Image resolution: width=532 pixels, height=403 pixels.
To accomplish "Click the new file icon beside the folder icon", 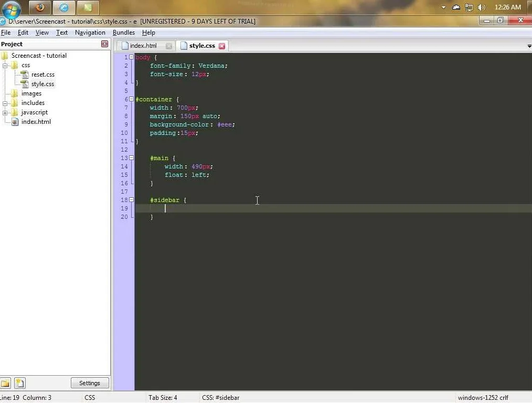I will 19,383.
